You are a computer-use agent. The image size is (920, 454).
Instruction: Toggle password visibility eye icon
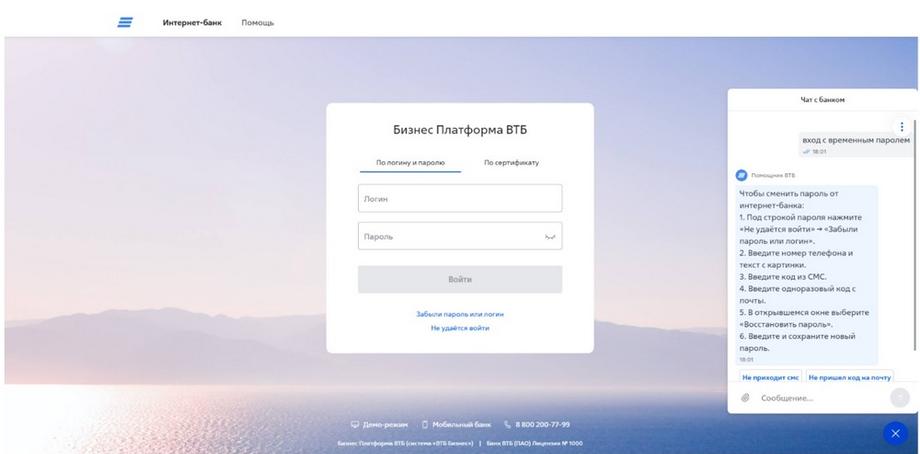(x=550, y=236)
